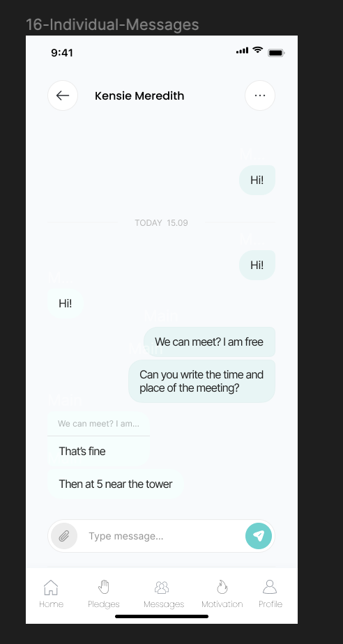Click the Type message input field
The image size is (343, 644).
pos(161,536)
